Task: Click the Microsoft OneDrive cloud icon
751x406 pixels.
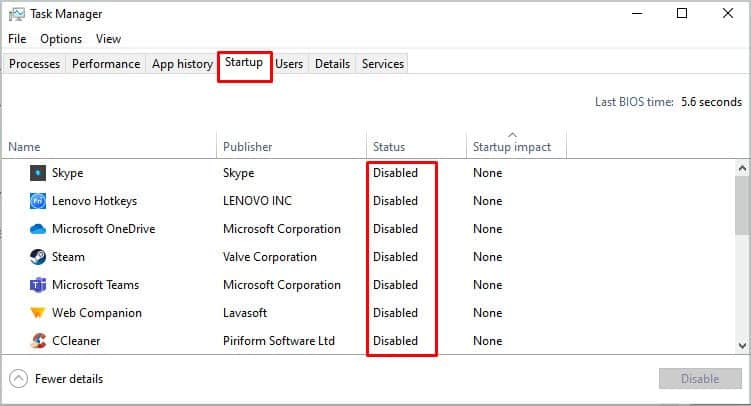Action: [x=37, y=229]
